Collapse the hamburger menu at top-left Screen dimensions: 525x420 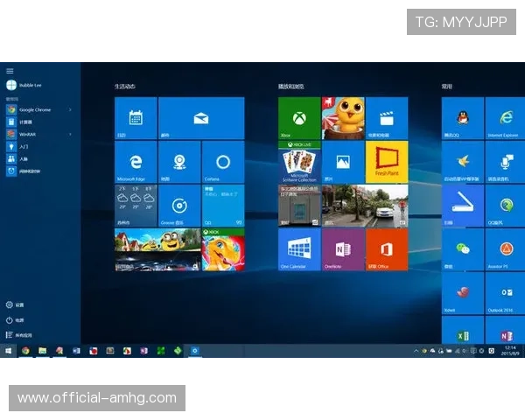10,71
